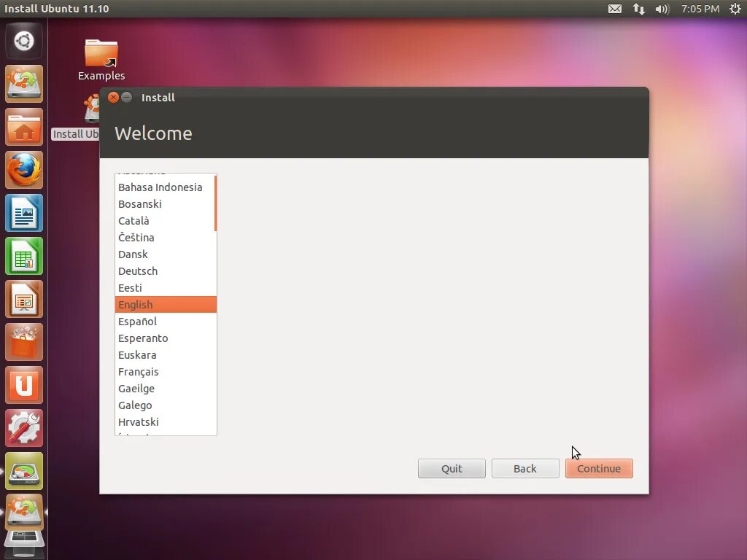Image resolution: width=747 pixels, height=560 pixels.
Task: Select Bosanski in the language list
Action: [x=164, y=204]
